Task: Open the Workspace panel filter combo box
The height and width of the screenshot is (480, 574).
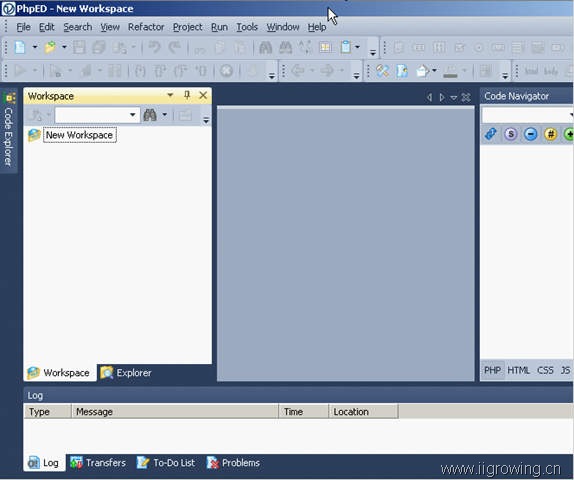Action: (97, 115)
